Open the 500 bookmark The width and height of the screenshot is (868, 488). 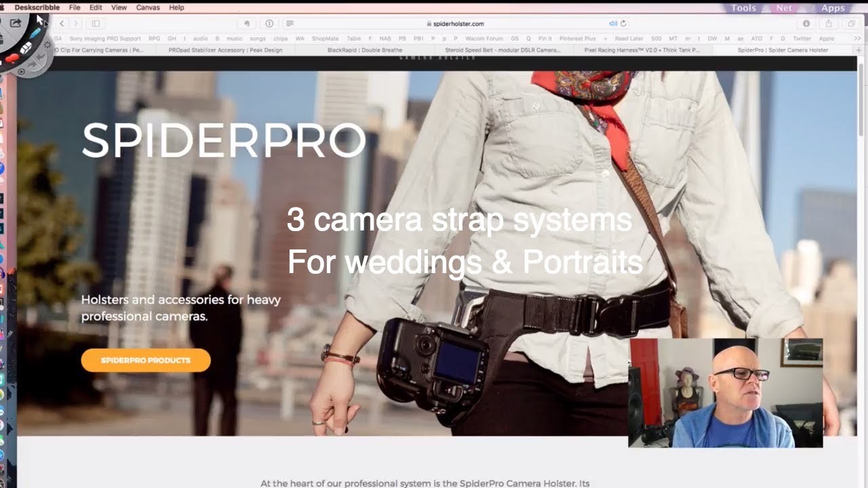(656, 39)
